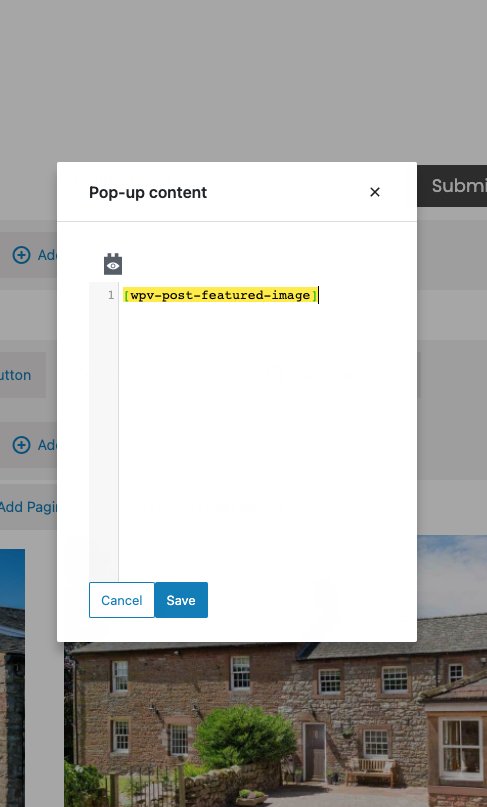Screen dimensions: 487x807
Task: Click the dark Submit button behind dialog
Action: click(452, 186)
